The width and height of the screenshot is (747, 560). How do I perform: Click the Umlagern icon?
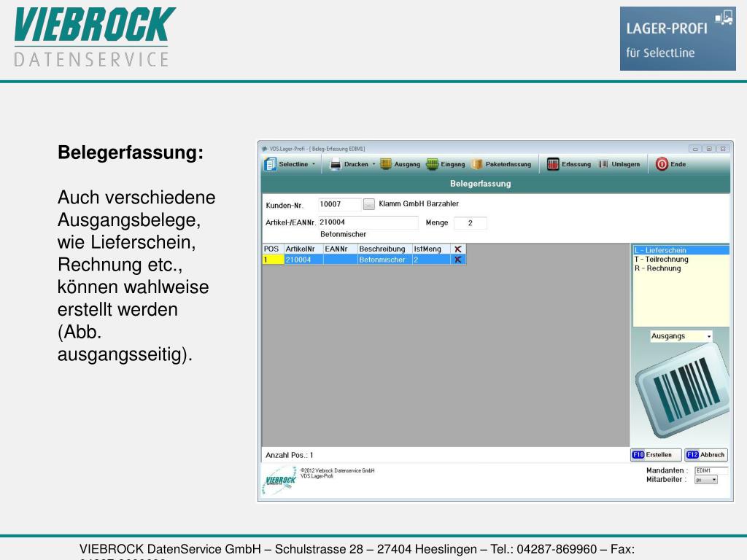pyautogui.click(x=603, y=164)
